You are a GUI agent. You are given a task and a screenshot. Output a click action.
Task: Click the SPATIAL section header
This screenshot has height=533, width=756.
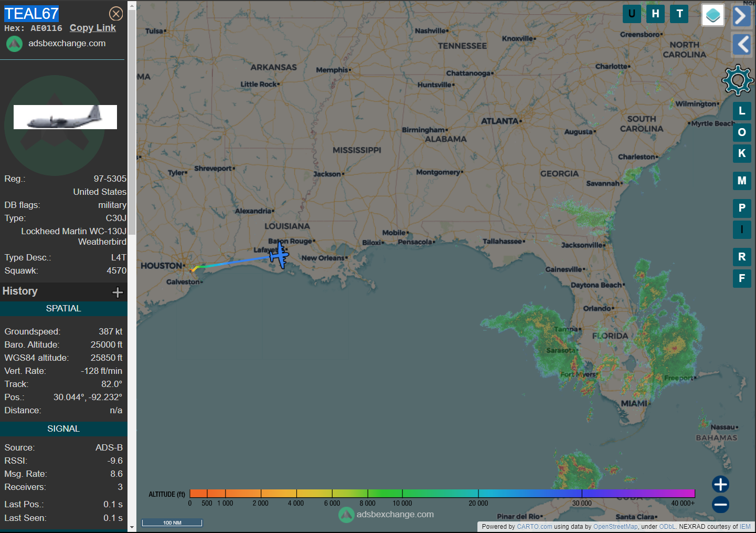tap(63, 309)
